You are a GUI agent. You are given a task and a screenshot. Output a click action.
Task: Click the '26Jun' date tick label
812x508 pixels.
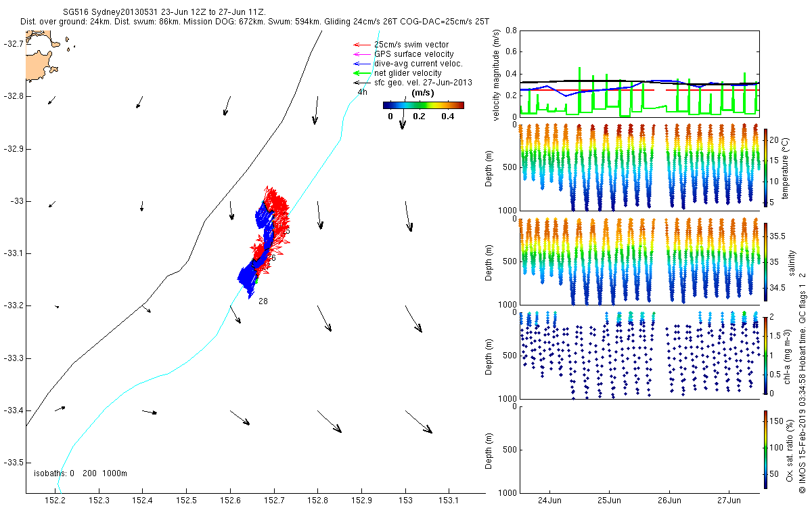[x=669, y=501]
